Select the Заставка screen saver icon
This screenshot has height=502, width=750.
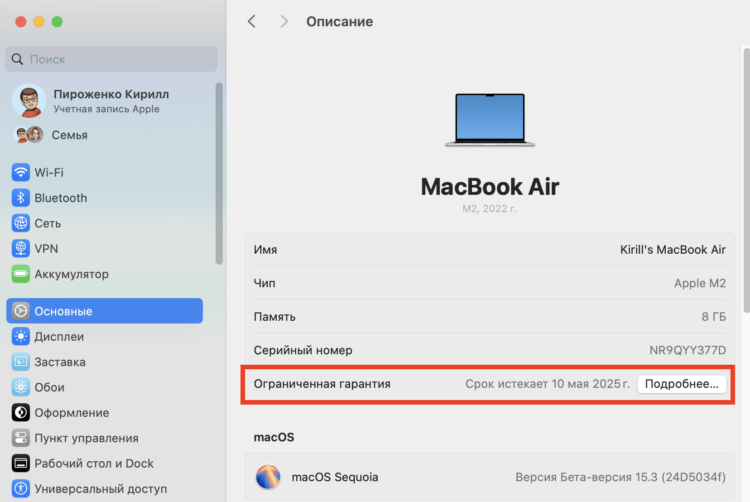21,361
